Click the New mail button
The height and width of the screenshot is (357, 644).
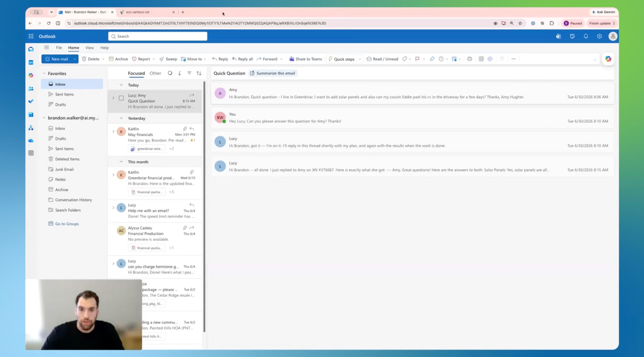tap(57, 59)
